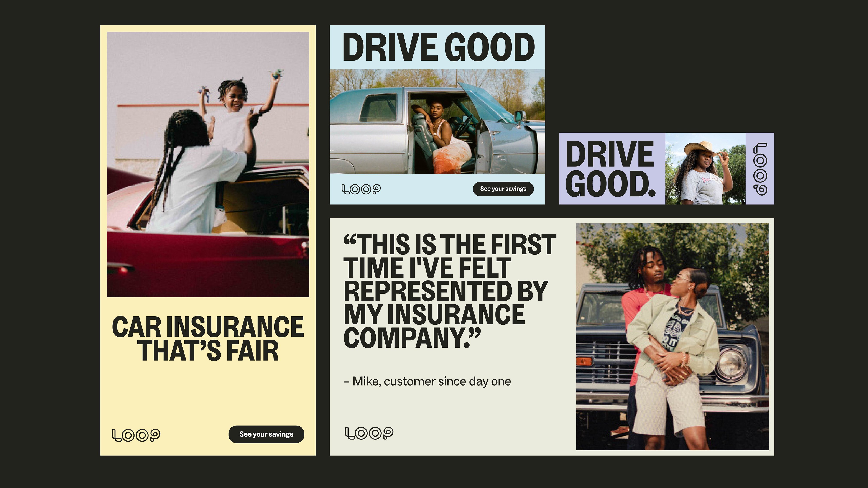Click the purple strip behind vertical logo
This screenshot has height=488, width=868.
pyautogui.click(x=760, y=169)
